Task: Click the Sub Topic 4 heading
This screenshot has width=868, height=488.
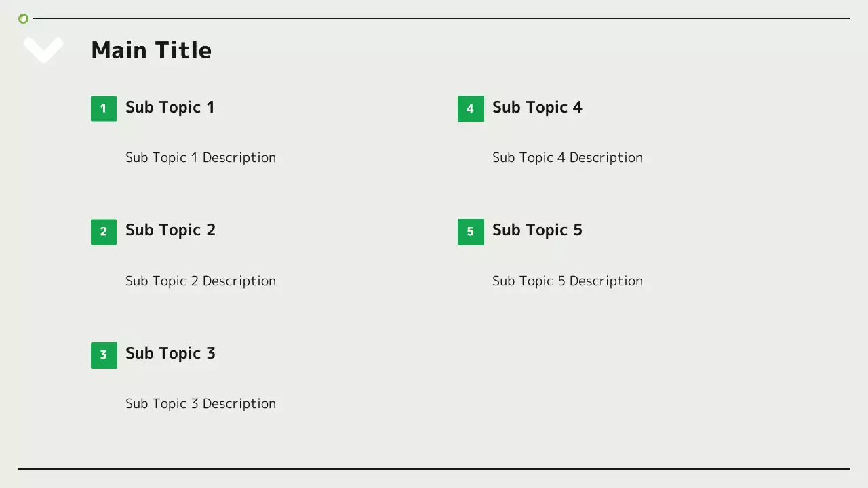Action: pyautogui.click(x=537, y=107)
